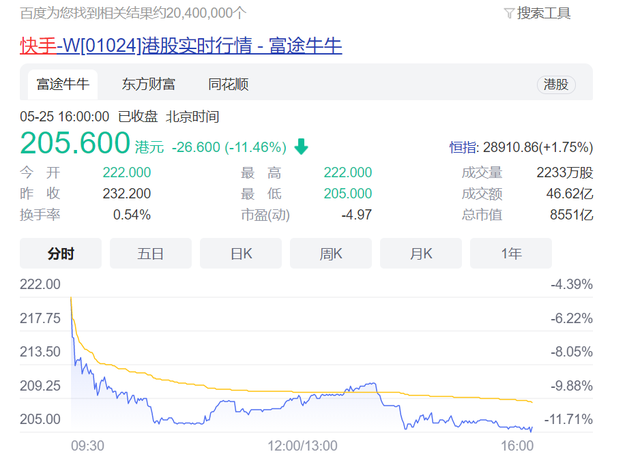
Task: Click the large 205.600 price figure
Action: point(75,143)
